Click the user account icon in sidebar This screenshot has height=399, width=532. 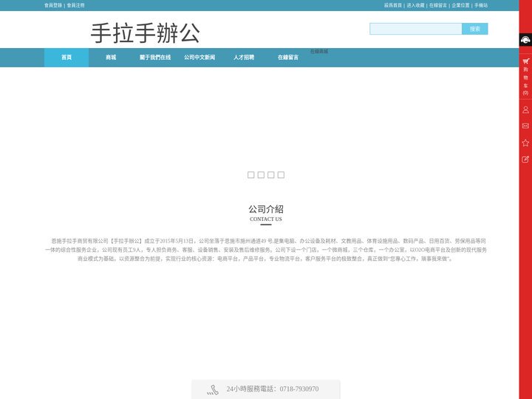pyautogui.click(x=525, y=110)
